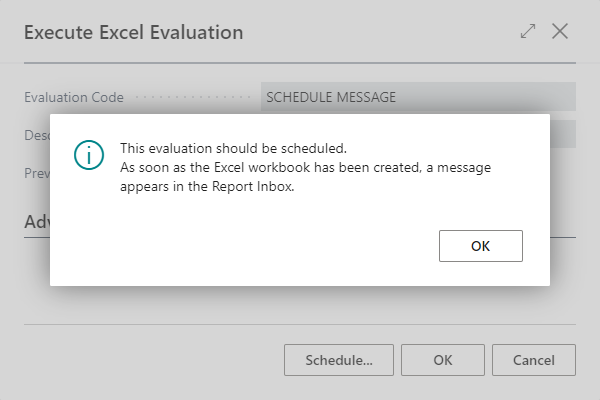Close the Execute Excel Evaluation dialog

pos(560,31)
